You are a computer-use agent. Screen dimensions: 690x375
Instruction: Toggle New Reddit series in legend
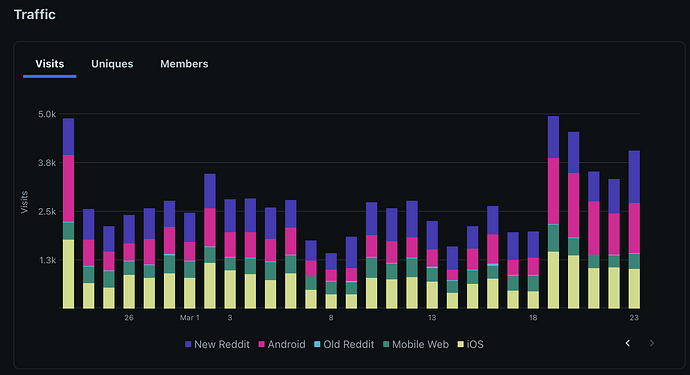click(217, 344)
